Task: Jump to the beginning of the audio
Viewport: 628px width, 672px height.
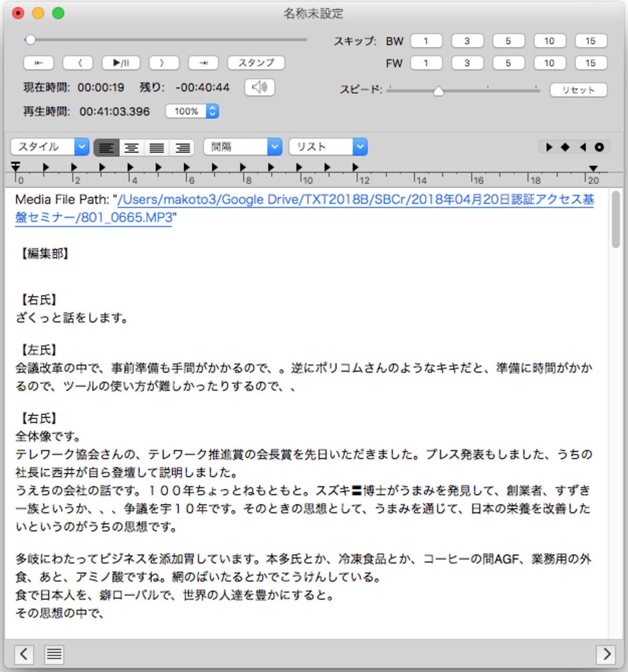Action: (x=38, y=63)
